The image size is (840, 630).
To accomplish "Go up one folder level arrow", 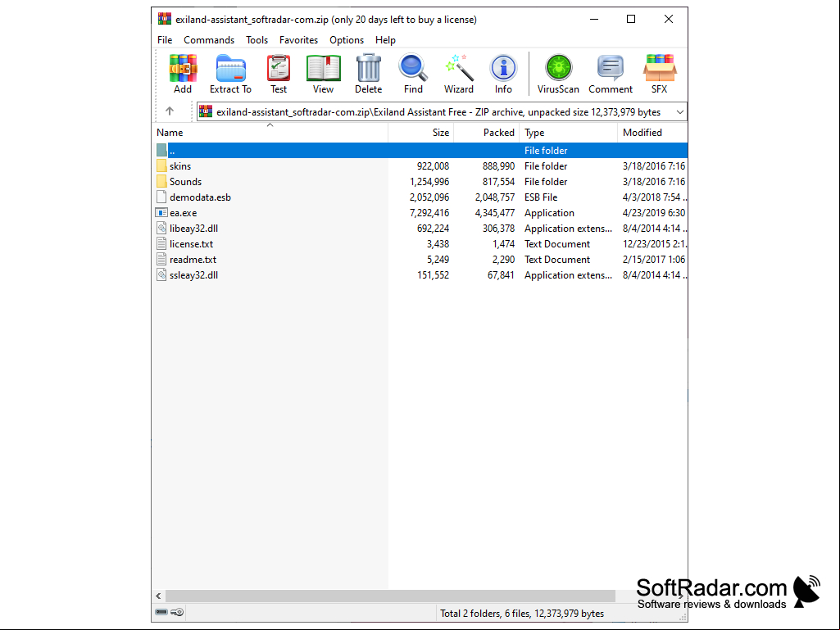I will tap(170, 111).
